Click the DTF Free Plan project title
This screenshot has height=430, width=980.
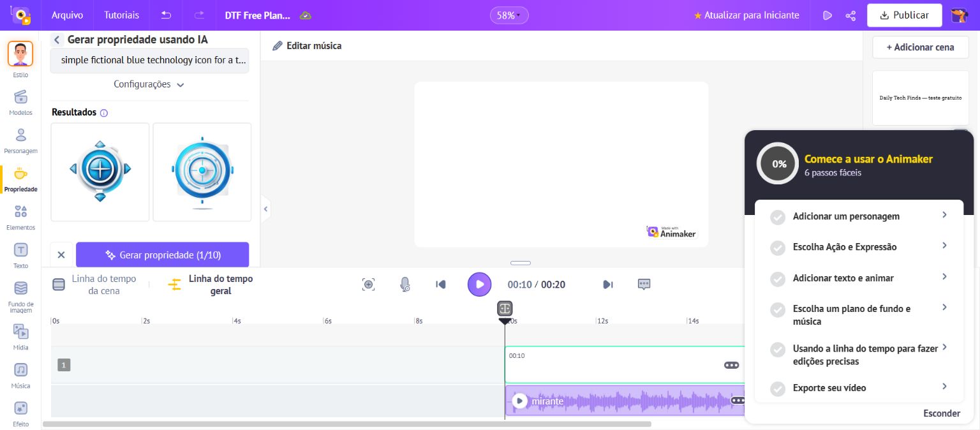[x=258, y=15]
